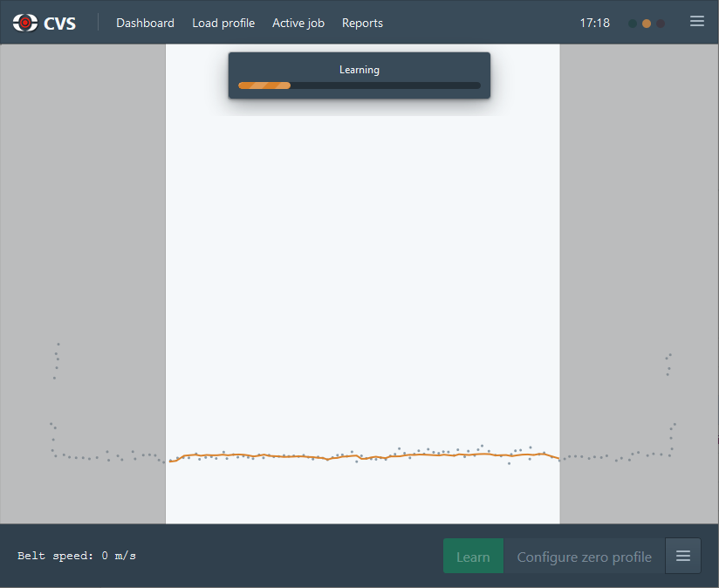The width and height of the screenshot is (719, 588).
Task: Go to the Dashboard page
Action: [x=145, y=23]
